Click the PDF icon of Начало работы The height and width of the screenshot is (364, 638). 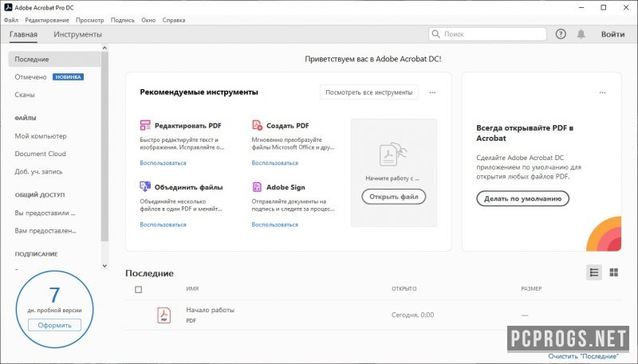point(164,315)
